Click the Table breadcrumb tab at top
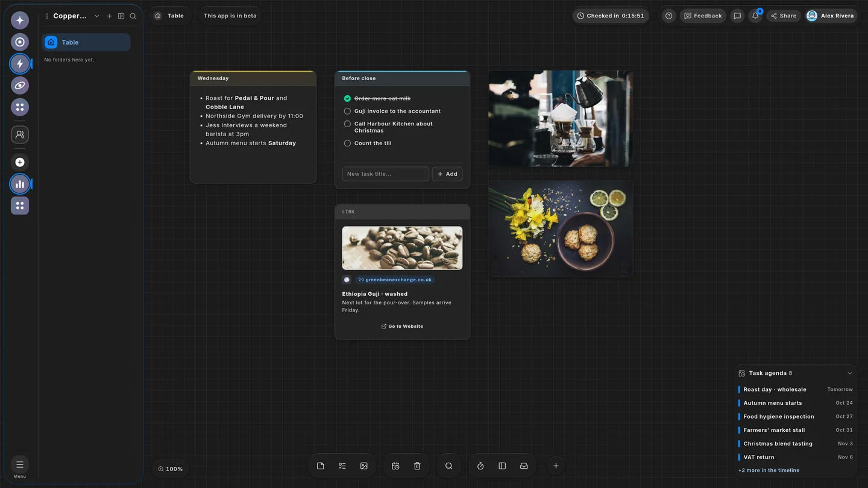 tap(169, 16)
